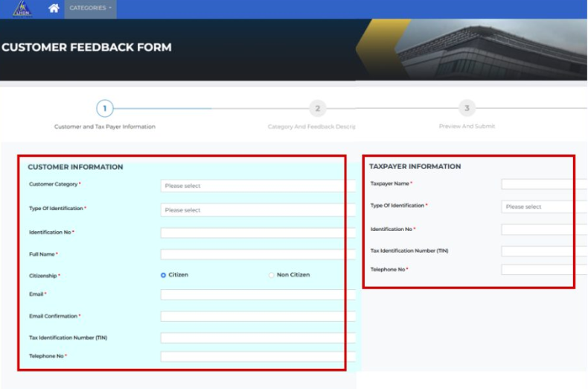Select the Email Confirmation field
The height and width of the screenshot is (389, 588).
253,317
